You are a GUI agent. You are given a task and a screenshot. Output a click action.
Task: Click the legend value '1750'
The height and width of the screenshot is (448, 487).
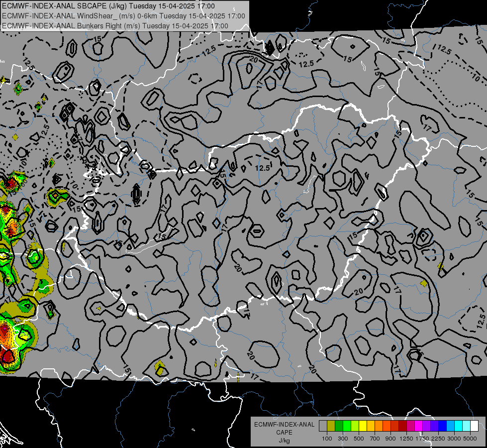[422, 439]
